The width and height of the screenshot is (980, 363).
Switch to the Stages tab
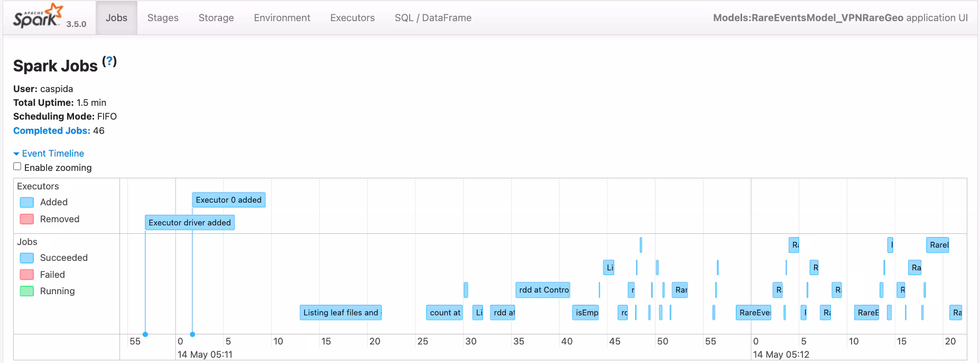[163, 17]
